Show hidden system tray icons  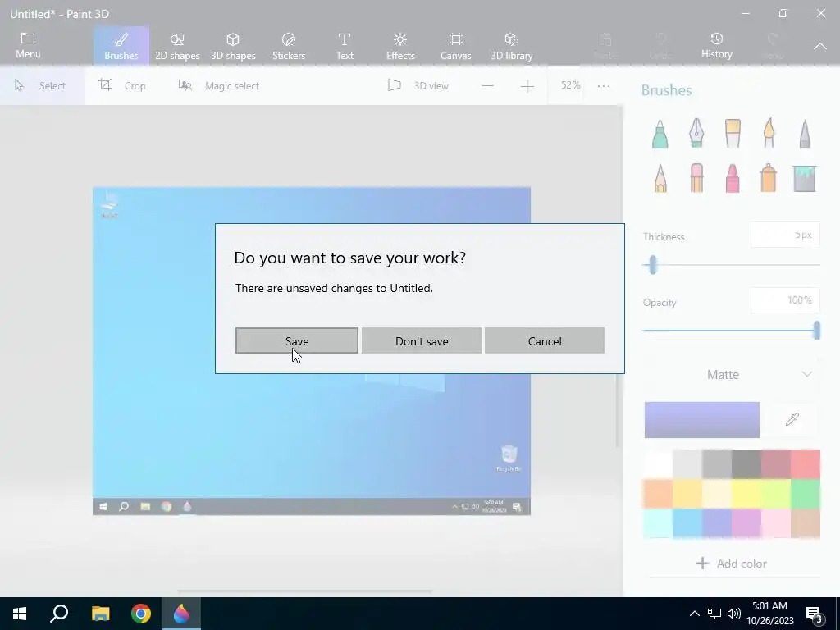click(x=694, y=614)
